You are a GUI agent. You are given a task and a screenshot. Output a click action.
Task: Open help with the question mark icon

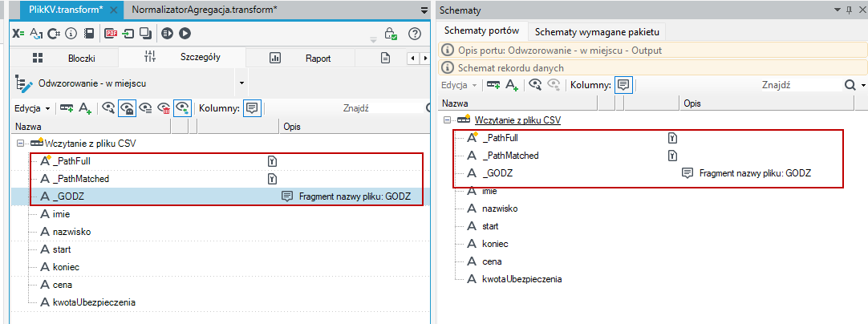point(415,33)
